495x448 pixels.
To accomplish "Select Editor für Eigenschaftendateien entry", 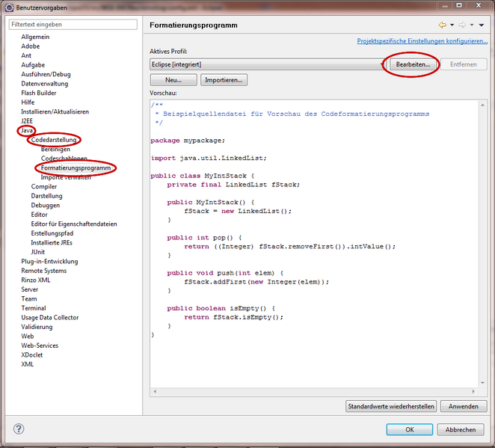I will click(x=74, y=224).
